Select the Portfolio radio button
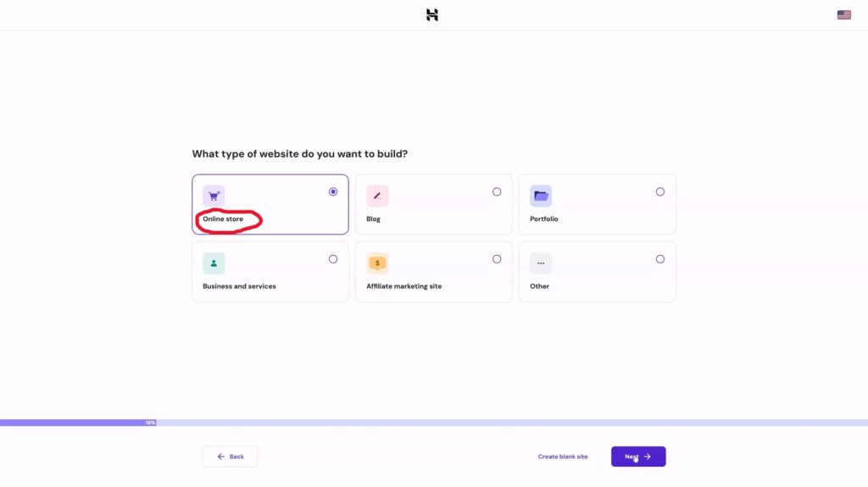Viewport: 868px width, 487px height. [x=660, y=192]
